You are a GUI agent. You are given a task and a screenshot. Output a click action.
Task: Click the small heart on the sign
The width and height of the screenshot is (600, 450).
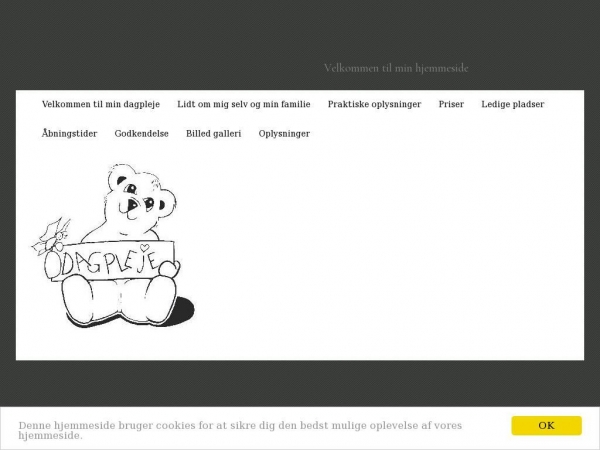pos(145,247)
